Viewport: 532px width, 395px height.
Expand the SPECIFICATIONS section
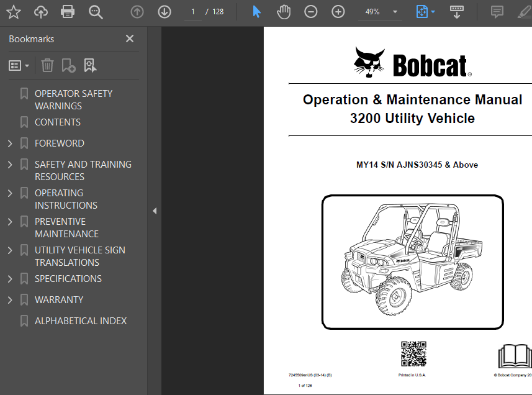(x=10, y=279)
